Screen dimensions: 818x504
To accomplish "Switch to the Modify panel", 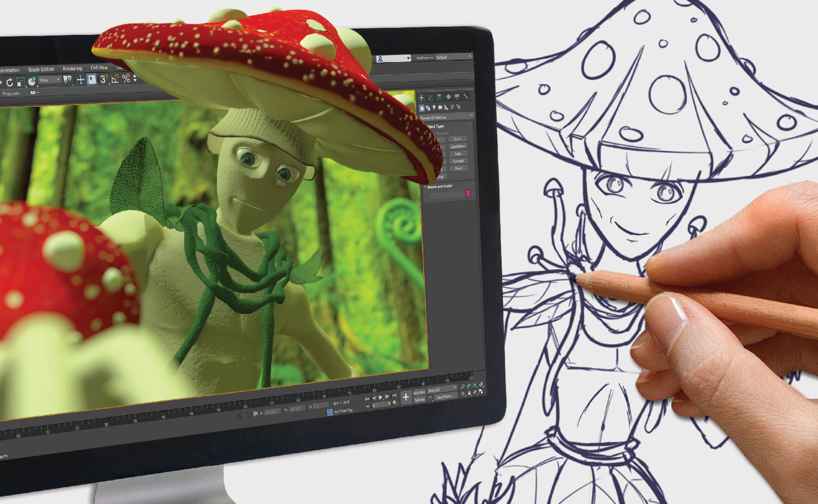I will point(430,97).
